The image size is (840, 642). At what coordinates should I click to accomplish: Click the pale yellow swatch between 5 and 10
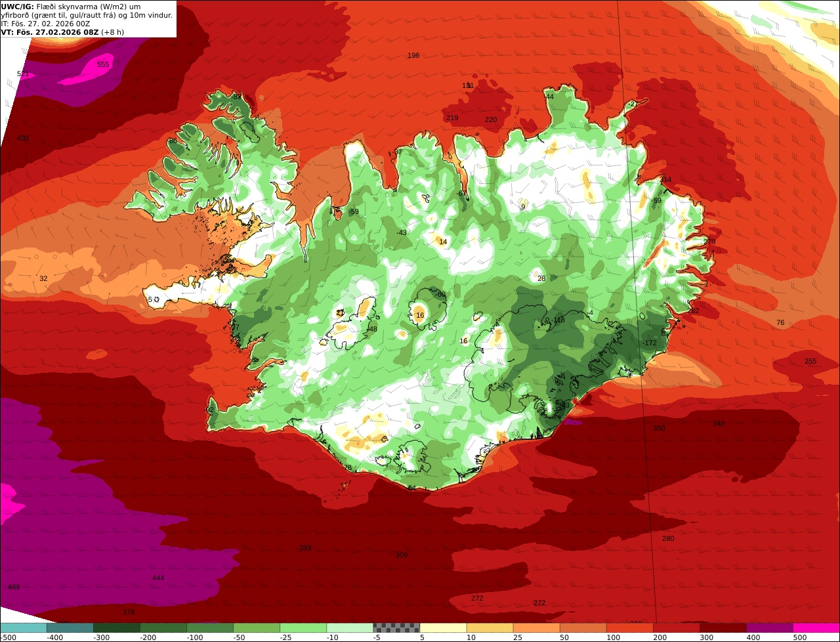pos(444,628)
